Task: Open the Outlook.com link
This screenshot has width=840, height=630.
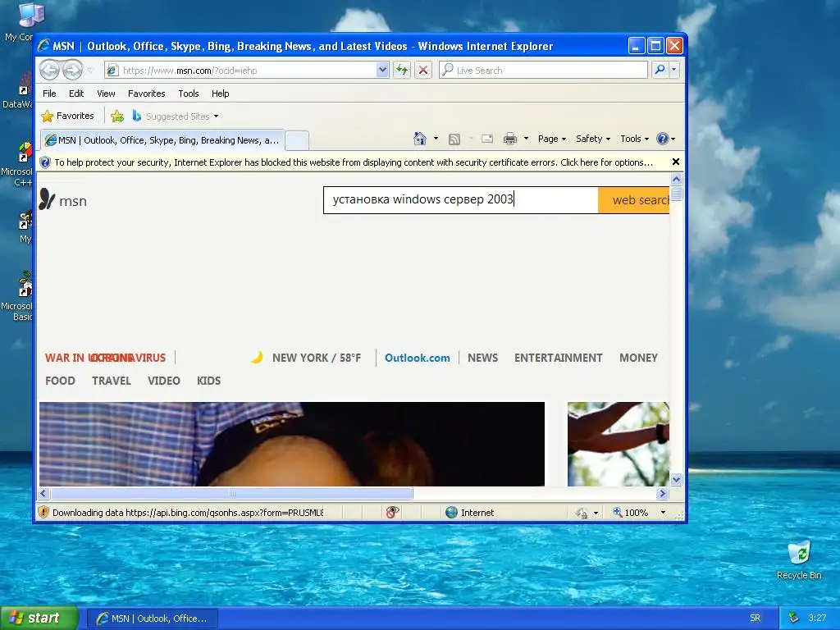Action: [x=418, y=358]
